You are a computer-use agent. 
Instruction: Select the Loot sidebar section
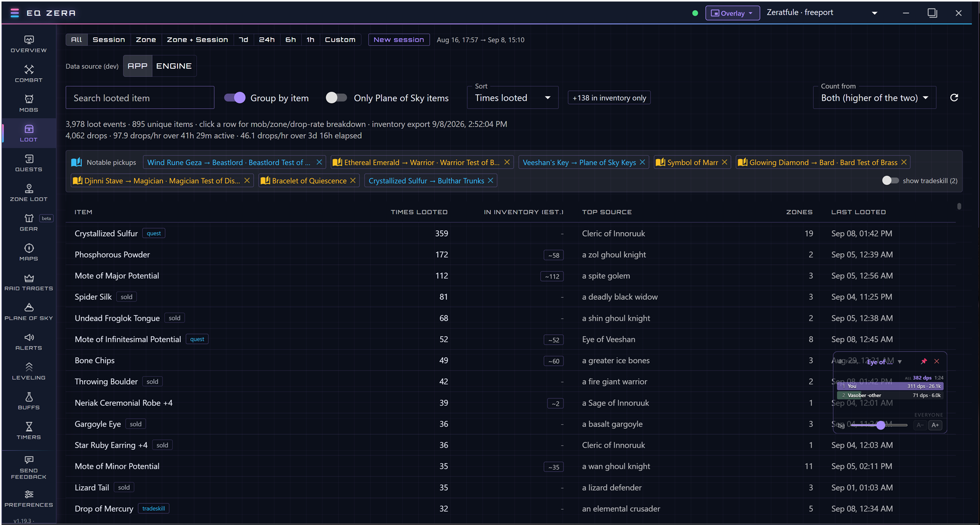click(x=29, y=133)
